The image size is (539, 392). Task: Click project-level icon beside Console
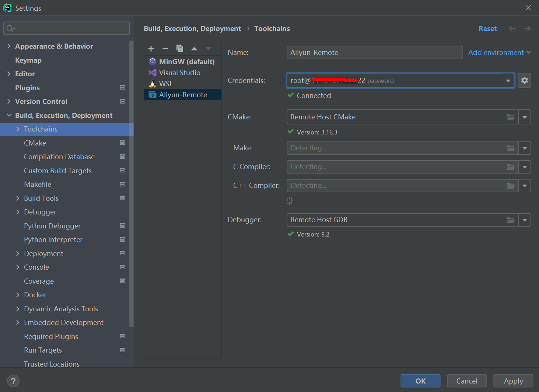[x=123, y=267]
